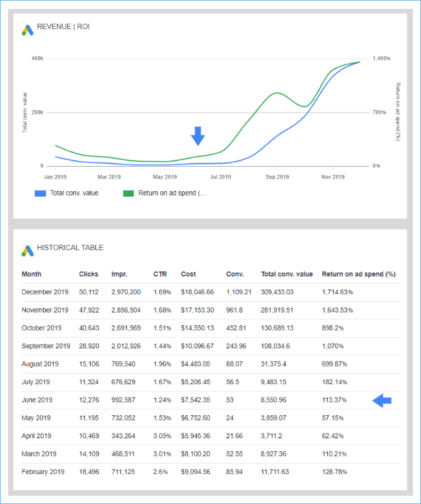Click Jan 2019 label on chart axis

tap(55, 177)
